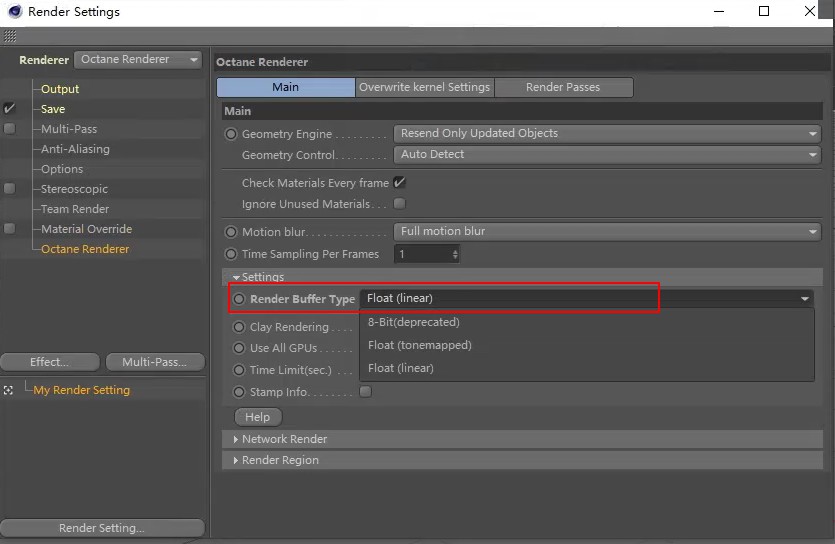
Task: Click the Time Sampling Per Frames radio dot
Action: (x=231, y=254)
